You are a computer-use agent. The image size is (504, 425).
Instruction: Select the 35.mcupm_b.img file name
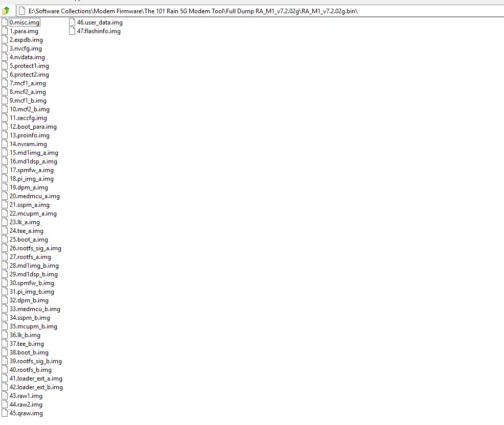coord(33,326)
